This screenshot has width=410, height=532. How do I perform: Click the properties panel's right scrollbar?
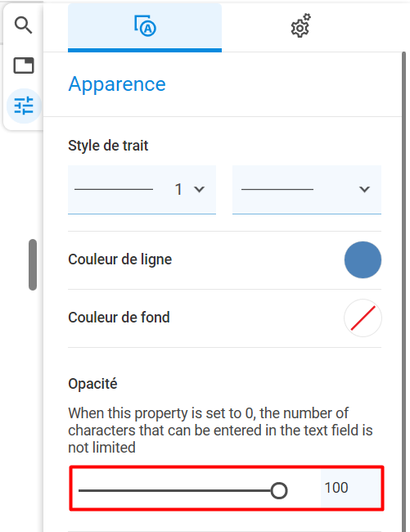tap(403, 292)
